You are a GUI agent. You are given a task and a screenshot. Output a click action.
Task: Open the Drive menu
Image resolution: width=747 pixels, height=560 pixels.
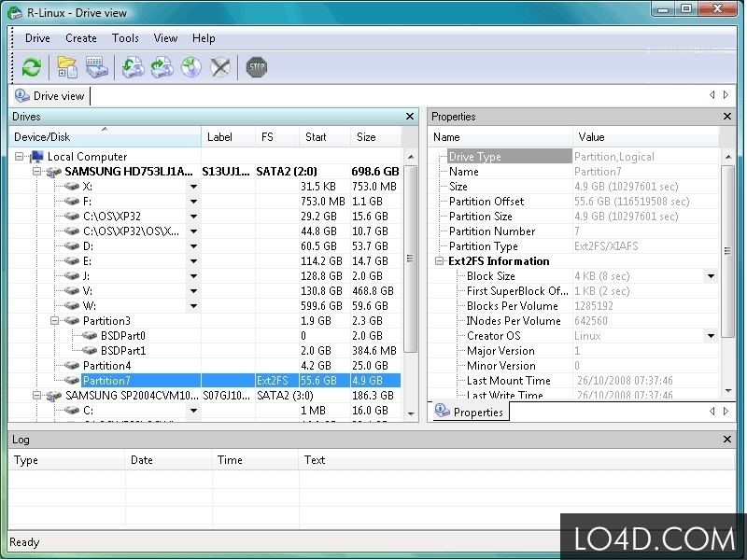click(37, 38)
